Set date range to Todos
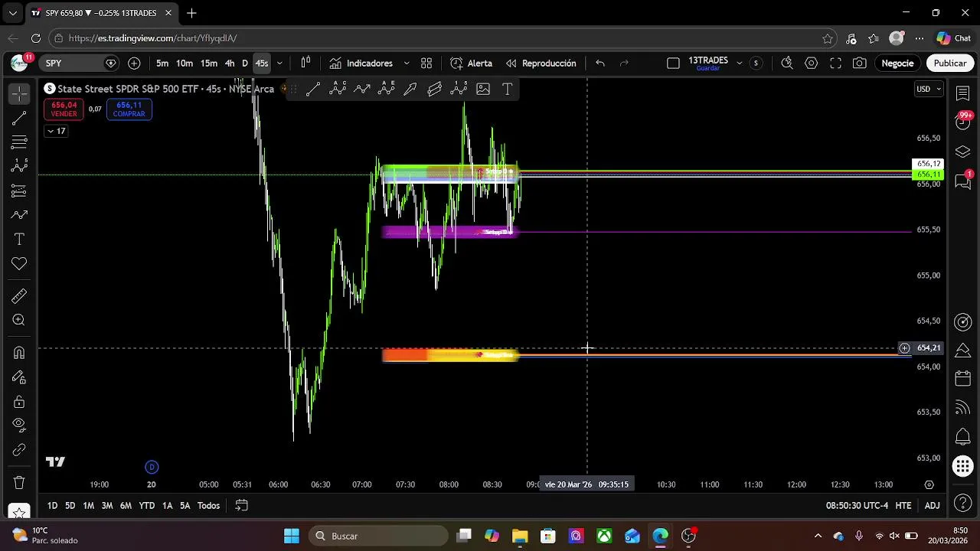Viewport: 980px width, 551px height. pyautogui.click(x=209, y=506)
